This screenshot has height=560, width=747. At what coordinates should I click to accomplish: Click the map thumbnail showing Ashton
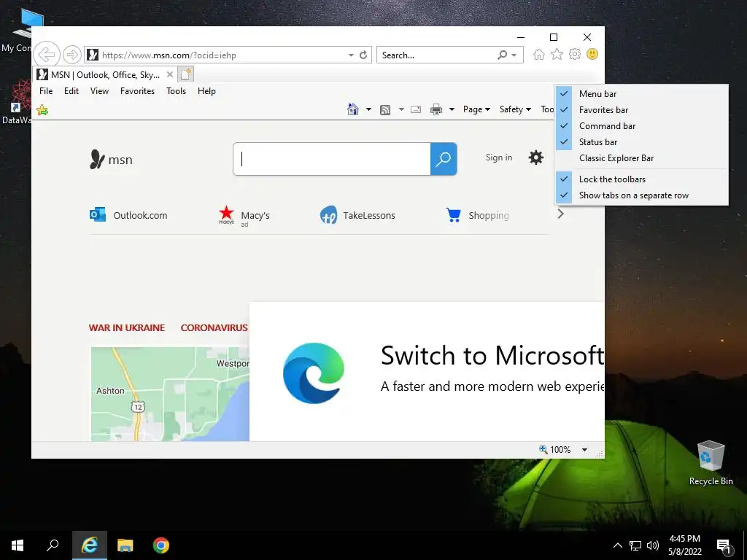click(x=170, y=394)
